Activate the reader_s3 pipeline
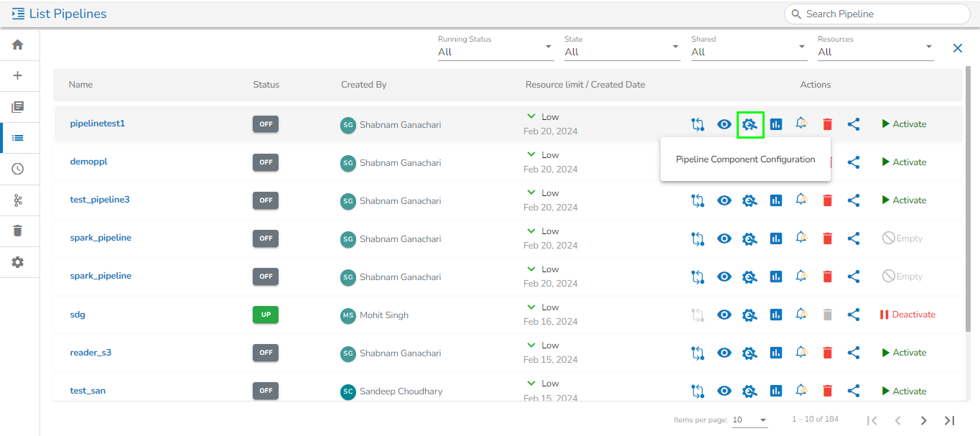The width and height of the screenshot is (980, 436). [x=904, y=353]
